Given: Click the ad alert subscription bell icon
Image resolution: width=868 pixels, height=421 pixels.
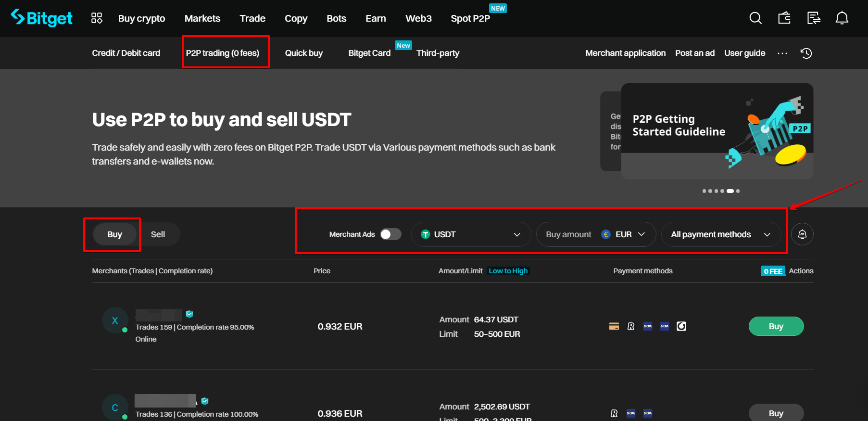Looking at the screenshot, I should coord(802,234).
